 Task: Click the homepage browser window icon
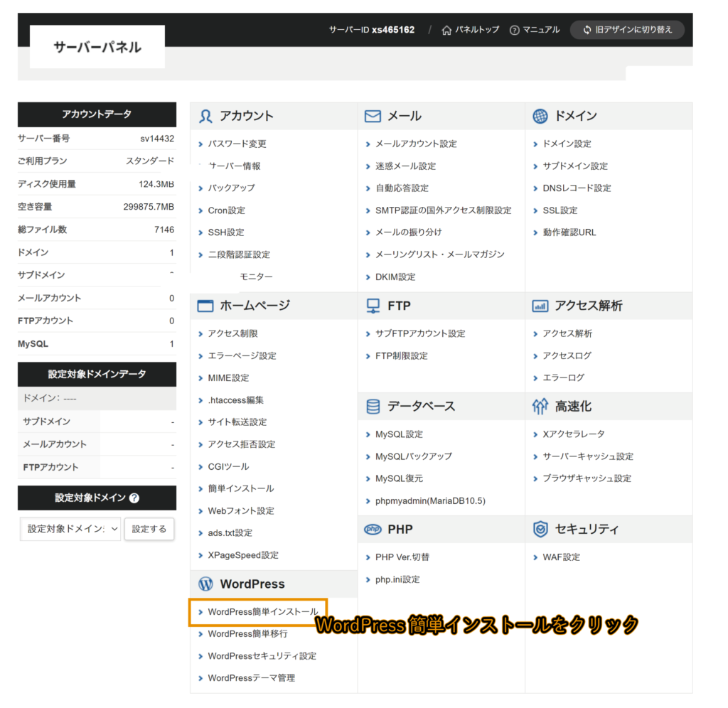point(205,306)
